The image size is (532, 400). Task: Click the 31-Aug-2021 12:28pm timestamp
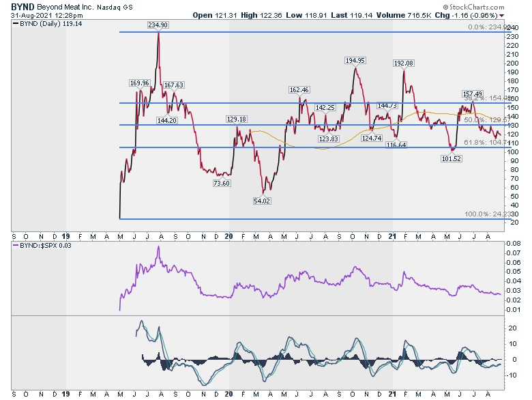click(46, 15)
